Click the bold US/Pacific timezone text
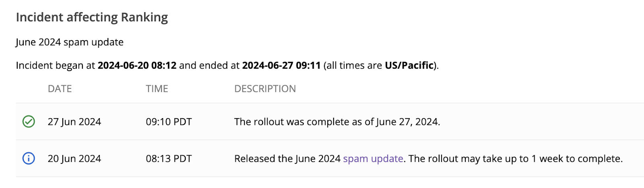Image resolution: width=644 pixels, height=188 pixels. (x=409, y=65)
